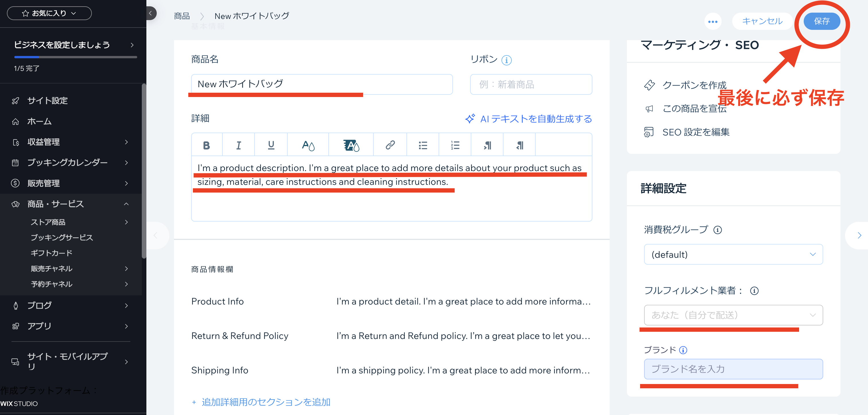The width and height of the screenshot is (868, 415).
Task: Apply bulleted list formatting
Action: pos(423,145)
